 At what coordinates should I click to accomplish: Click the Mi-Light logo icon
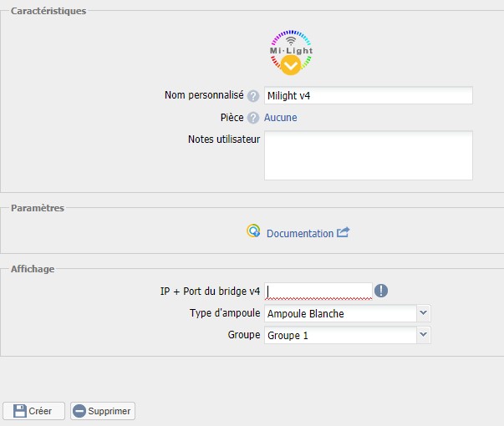291,53
